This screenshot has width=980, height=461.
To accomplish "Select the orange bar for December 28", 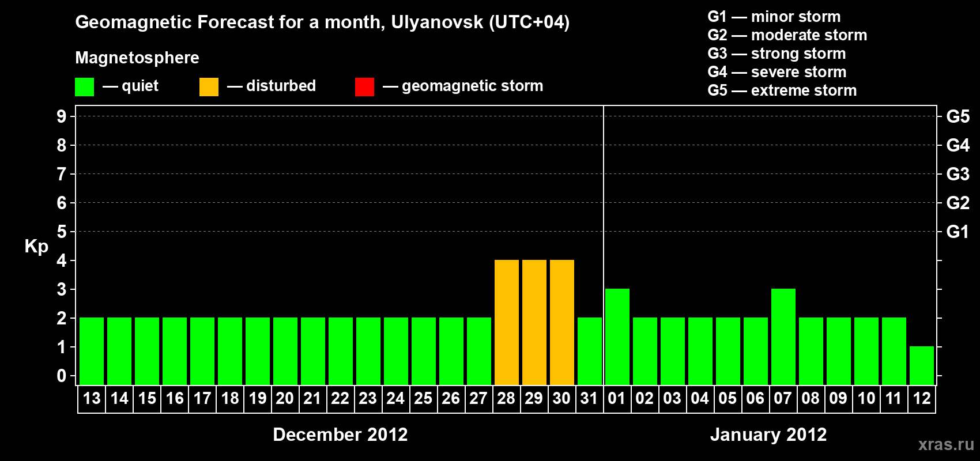I will [x=507, y=322].
